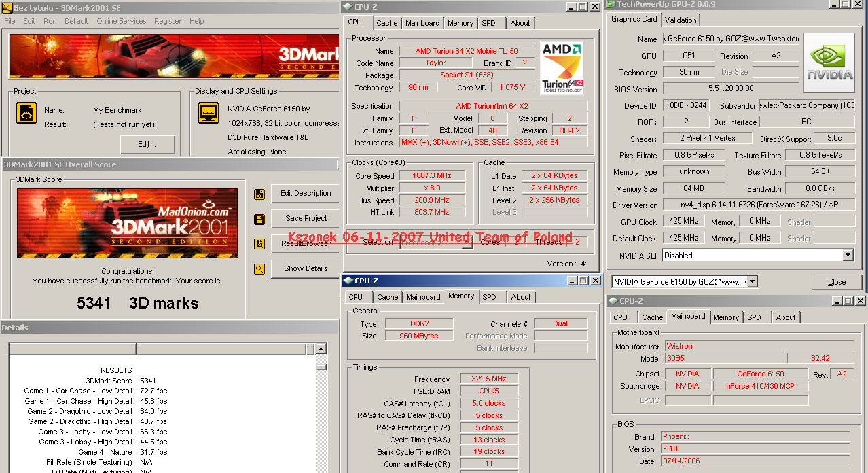
Task: Click the AMD Turion 64 X2 logo
Action: point(562,68)
